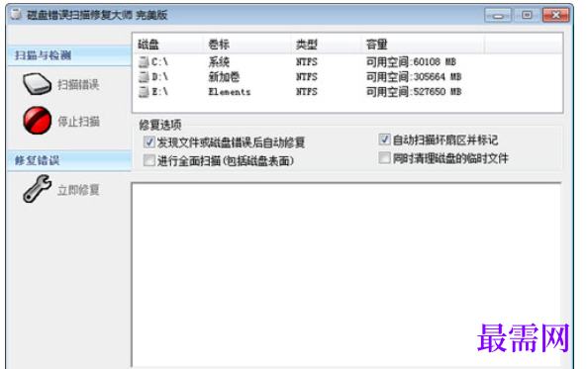Click the Elements volume label
Screen dimensions: 588x369
tap(230, 92)
